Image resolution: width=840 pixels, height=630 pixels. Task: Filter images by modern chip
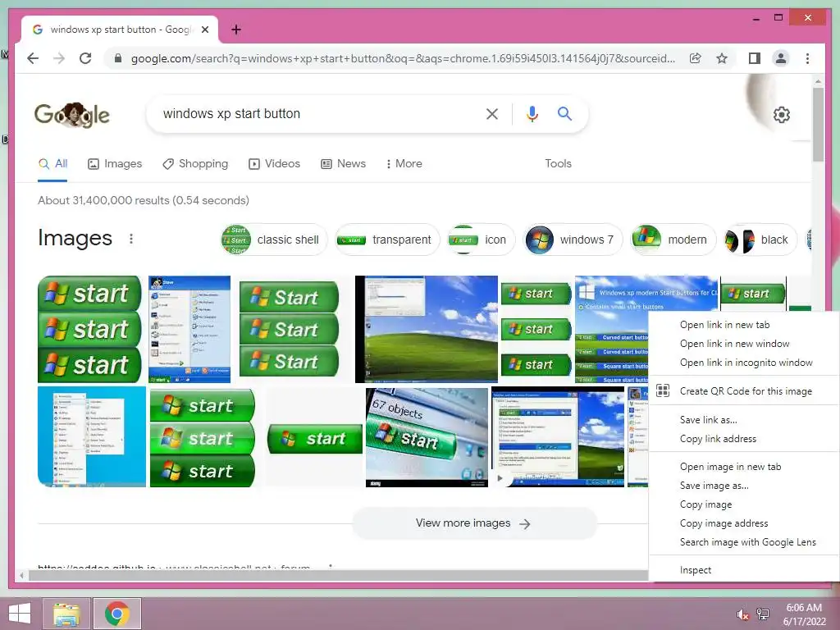click(673, 240)
